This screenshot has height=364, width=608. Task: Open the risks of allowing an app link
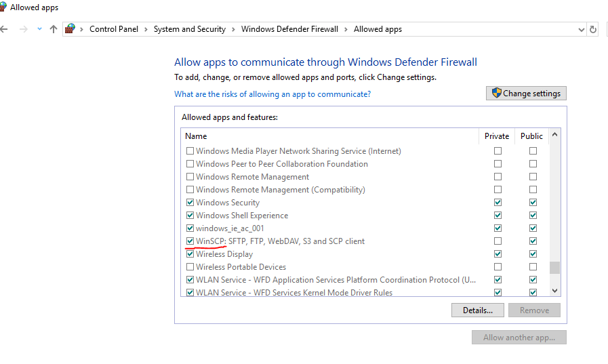(x=272, y=94)
